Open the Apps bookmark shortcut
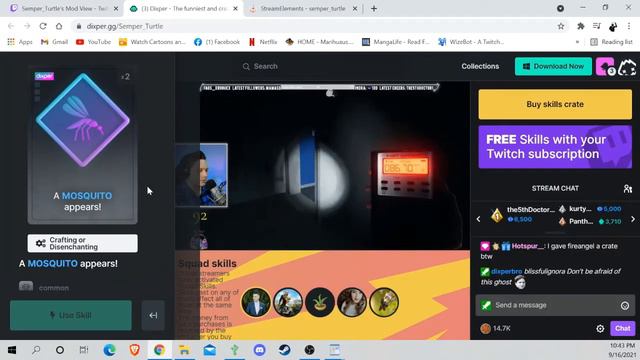 [20, 42]
